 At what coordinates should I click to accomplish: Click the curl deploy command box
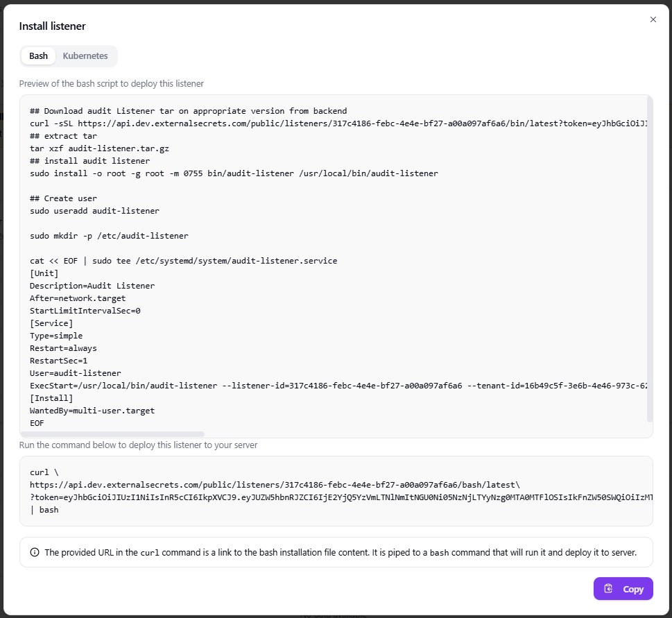[333, 490]
